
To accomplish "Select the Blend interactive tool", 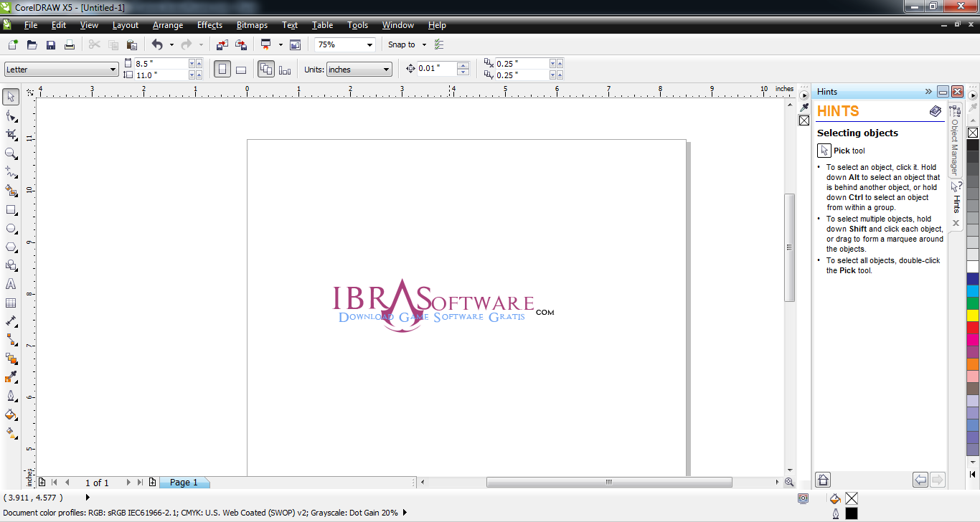I will [x=11, y=359].
